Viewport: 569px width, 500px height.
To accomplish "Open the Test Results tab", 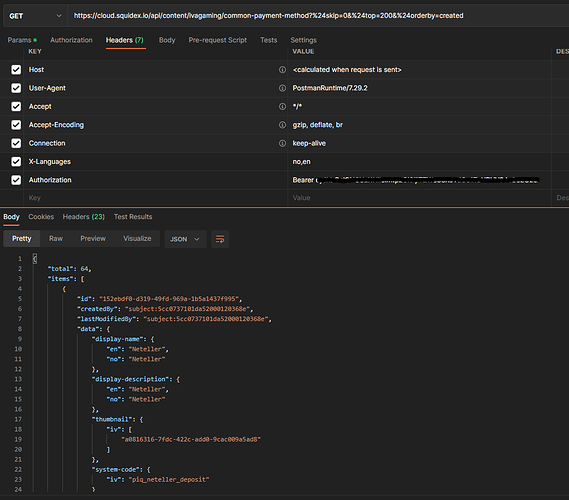I will pyautogui.click(x=133, y=217).
